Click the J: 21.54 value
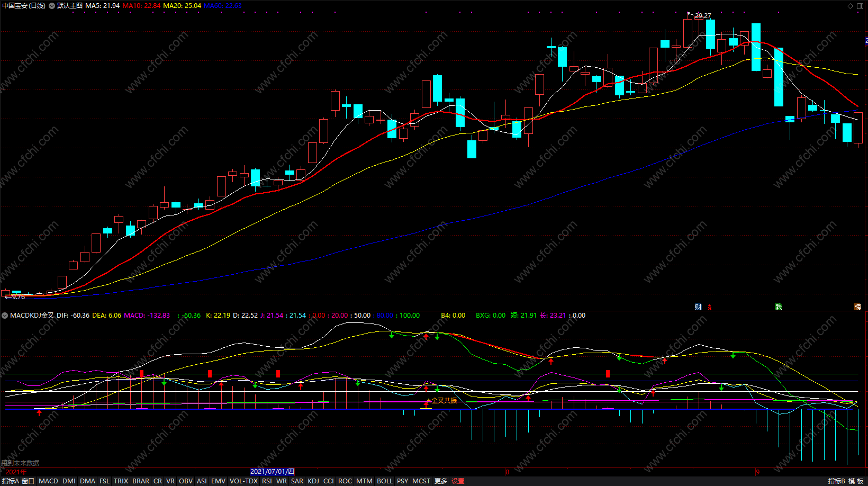The height and width of the screenshot is (486, 868). pyautogui.click(x=272, y=316)
